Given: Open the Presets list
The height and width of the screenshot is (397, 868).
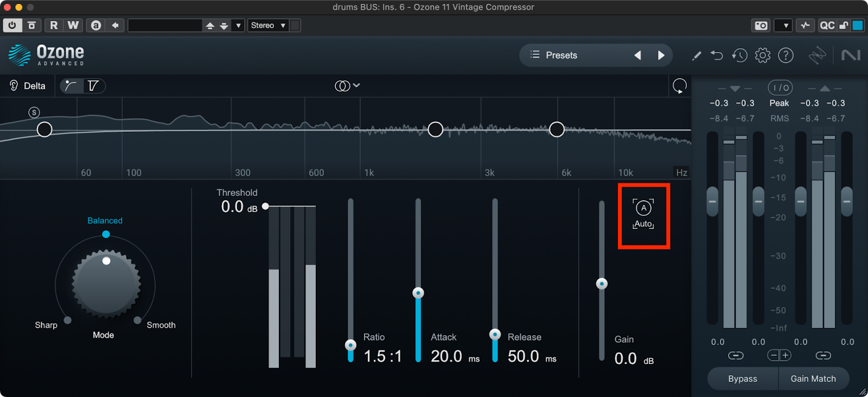Looking at the screenshot, I should coord(553,55).
